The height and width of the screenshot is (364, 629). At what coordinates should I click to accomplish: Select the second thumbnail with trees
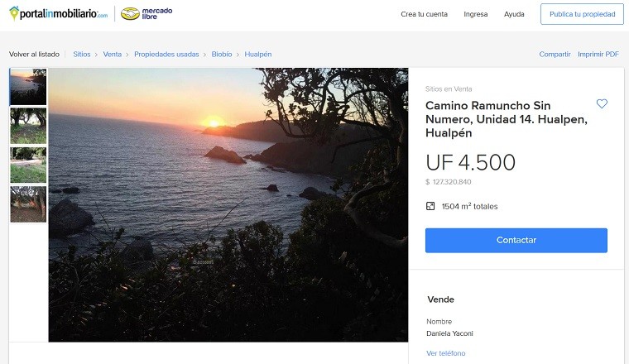pyautogui.click(x=28, y=126)
